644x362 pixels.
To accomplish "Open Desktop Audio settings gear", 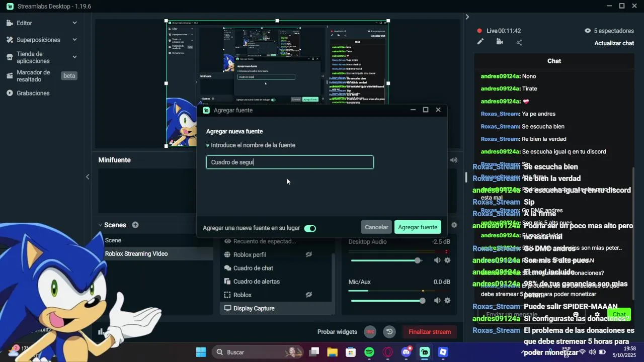I will coord(447,260).
